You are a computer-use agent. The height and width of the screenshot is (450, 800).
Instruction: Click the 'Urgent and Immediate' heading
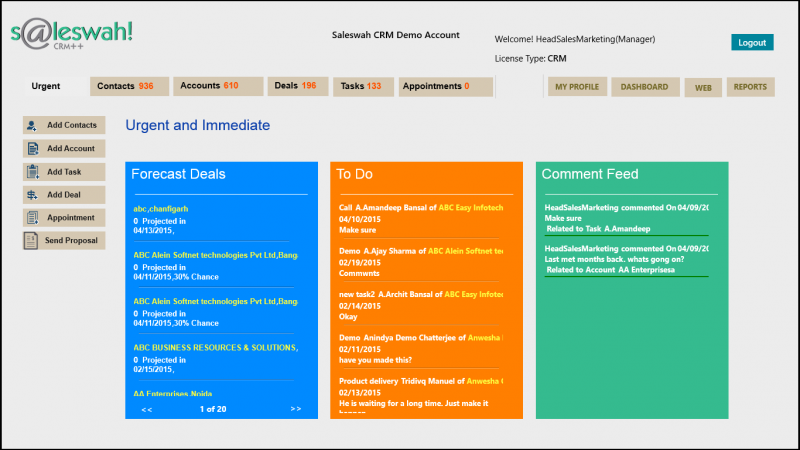[x=198, y=125]
